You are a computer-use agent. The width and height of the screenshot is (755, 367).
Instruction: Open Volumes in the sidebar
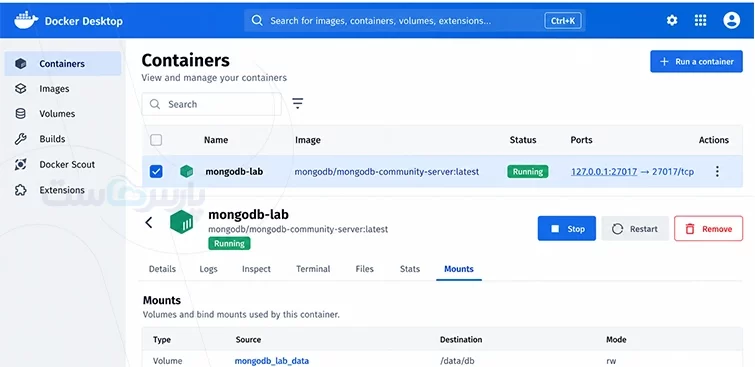coord(57,114)
